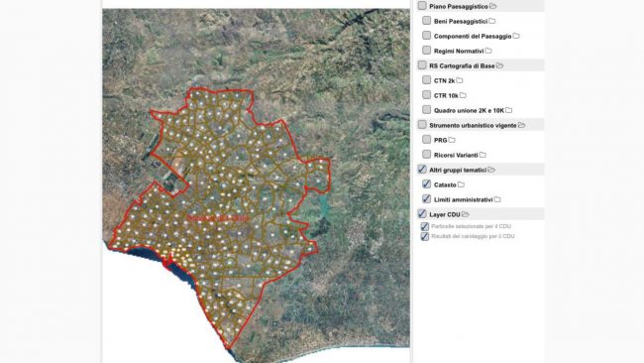
Task: Select Altri gruppi tematici label
Action: pyautogui.click(x=458, y=170)
